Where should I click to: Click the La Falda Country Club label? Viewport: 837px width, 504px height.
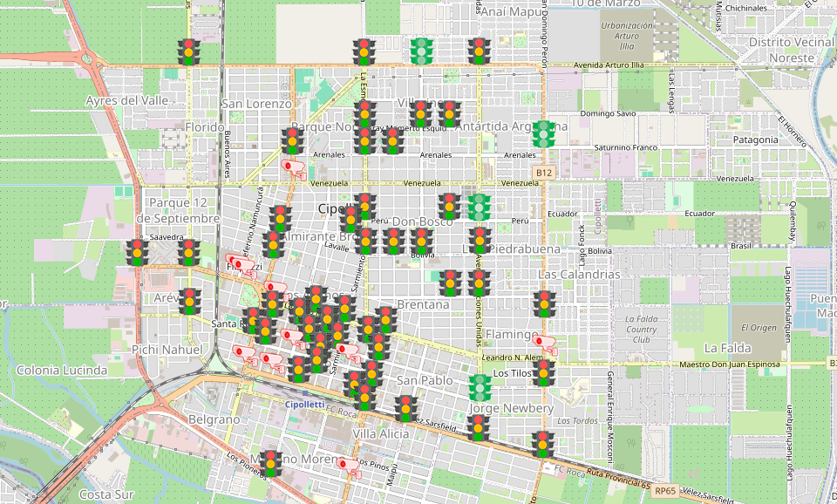[x=641, y=329]
